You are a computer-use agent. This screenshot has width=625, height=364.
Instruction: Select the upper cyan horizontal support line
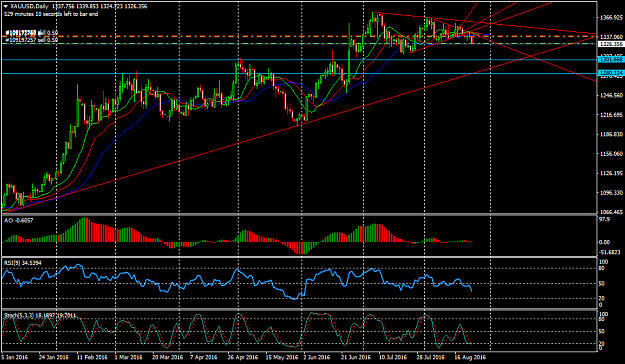(299, 59)
